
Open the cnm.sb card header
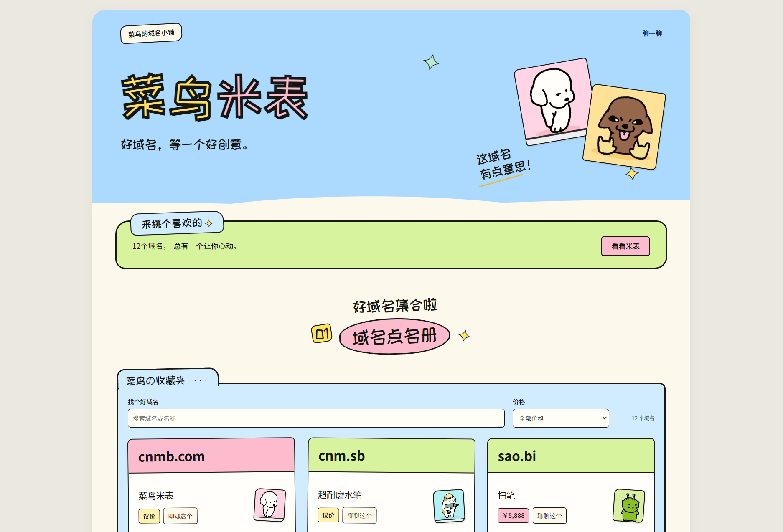[391, 456]
